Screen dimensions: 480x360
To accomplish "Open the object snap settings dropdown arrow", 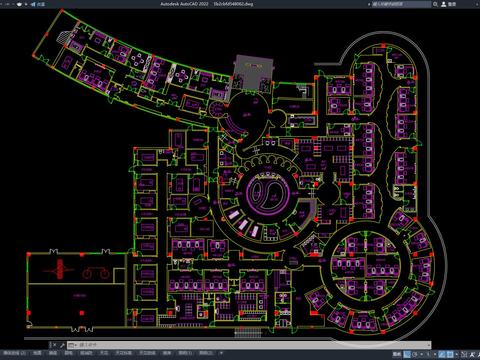I will (x=457, y=354).
